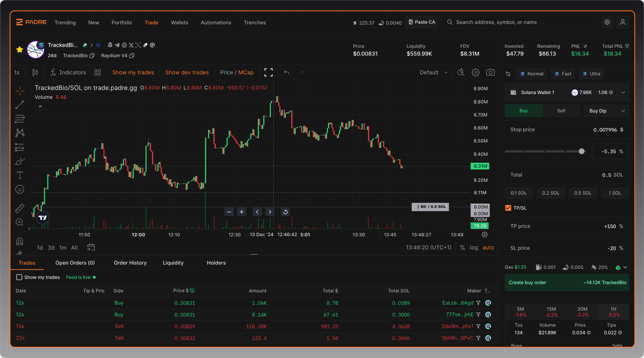This screenshot has height=358, width=644.
Task: Go to the Trenches menu
Action: click(254, 23)
